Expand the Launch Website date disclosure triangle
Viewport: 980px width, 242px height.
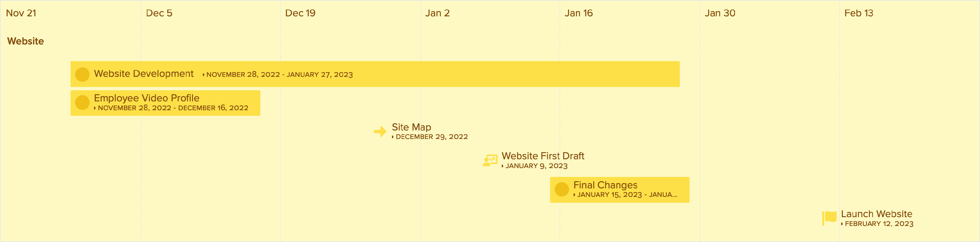(x=842, y=224)
